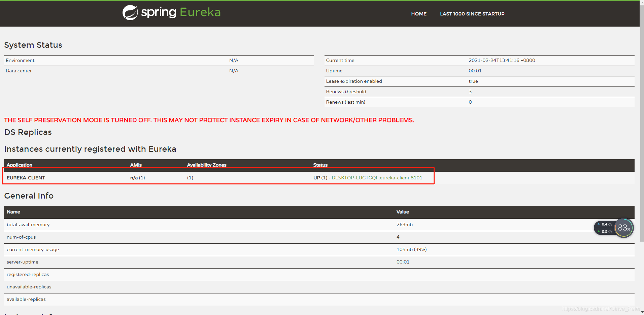Open the DESKTOP-LUGTGQF:eureka-client:8101 instance link
The height and width of the screenshot is (315, 644).
[377, 178]
